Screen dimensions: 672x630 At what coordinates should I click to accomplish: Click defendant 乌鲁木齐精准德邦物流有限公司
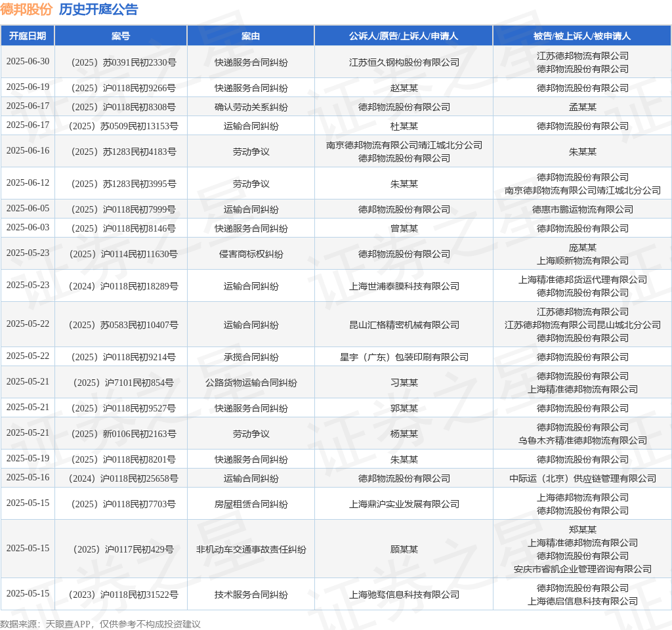coord(583,440)
